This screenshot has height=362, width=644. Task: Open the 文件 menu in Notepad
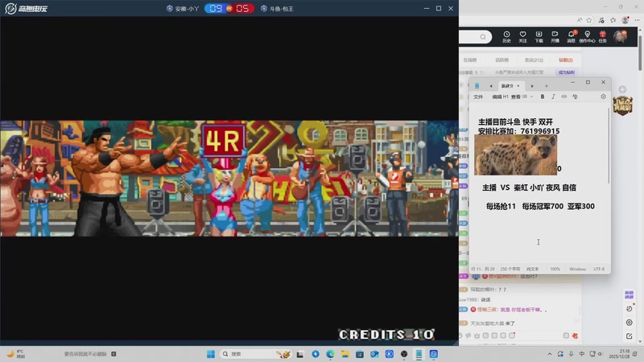coord(478,97)
